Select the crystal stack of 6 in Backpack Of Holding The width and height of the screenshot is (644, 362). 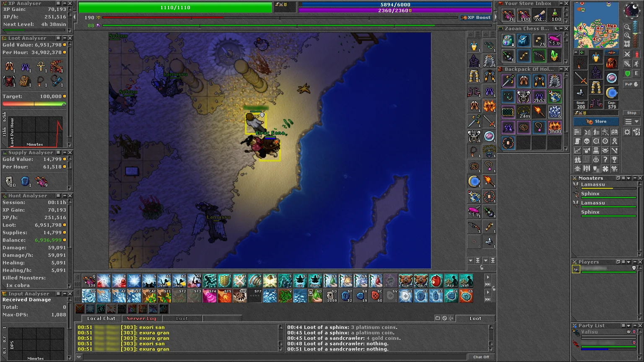click(x=555, y=112)
